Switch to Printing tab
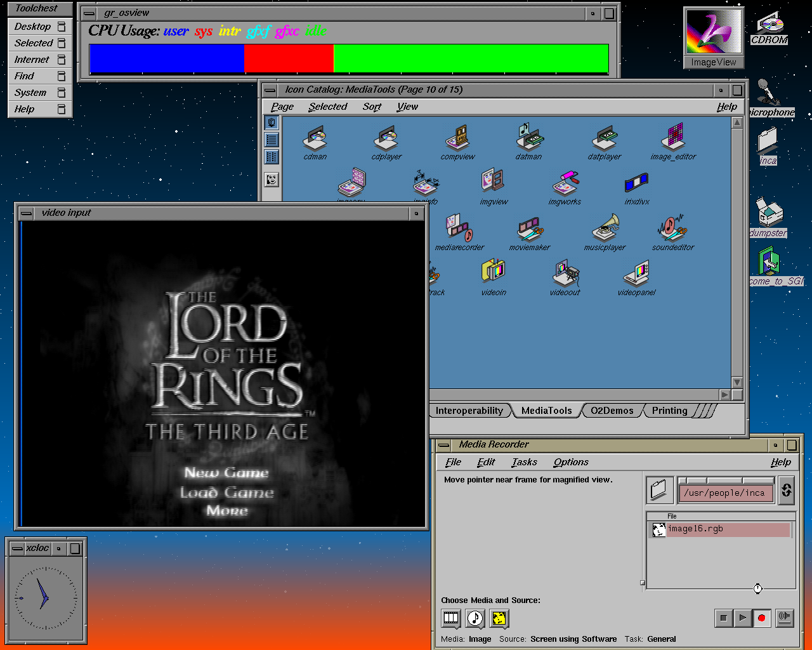Viewport: 812px width, 650px height. point(669,411)
